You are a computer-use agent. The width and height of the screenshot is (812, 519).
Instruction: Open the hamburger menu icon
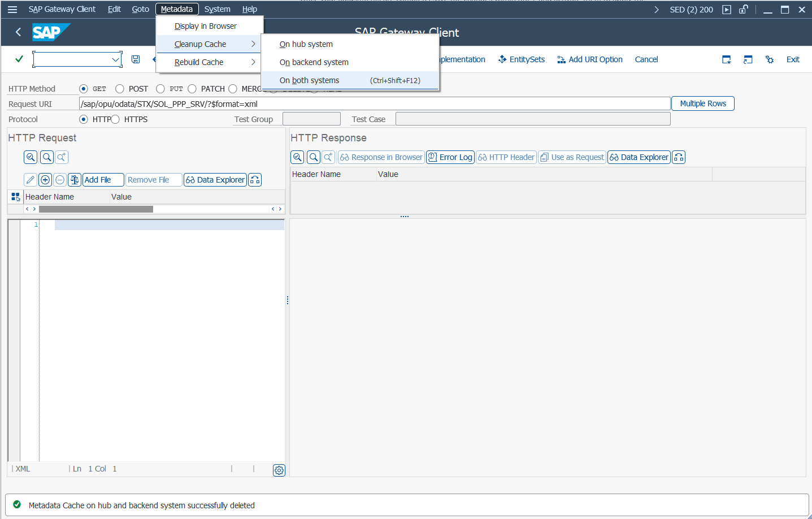pos(12,9)
